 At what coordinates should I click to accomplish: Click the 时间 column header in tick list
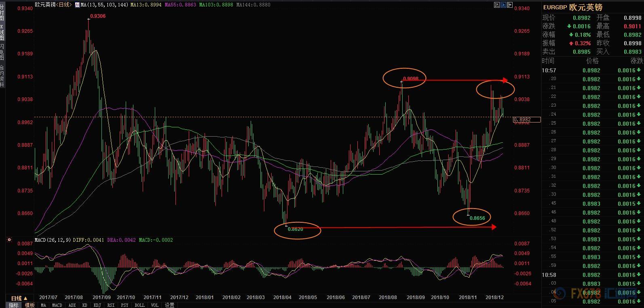click(x=548, y=61)
